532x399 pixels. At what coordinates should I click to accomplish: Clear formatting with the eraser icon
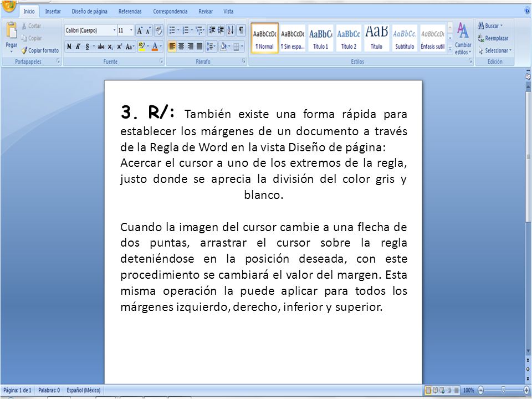pyautogui.click(x=158, y=31)
